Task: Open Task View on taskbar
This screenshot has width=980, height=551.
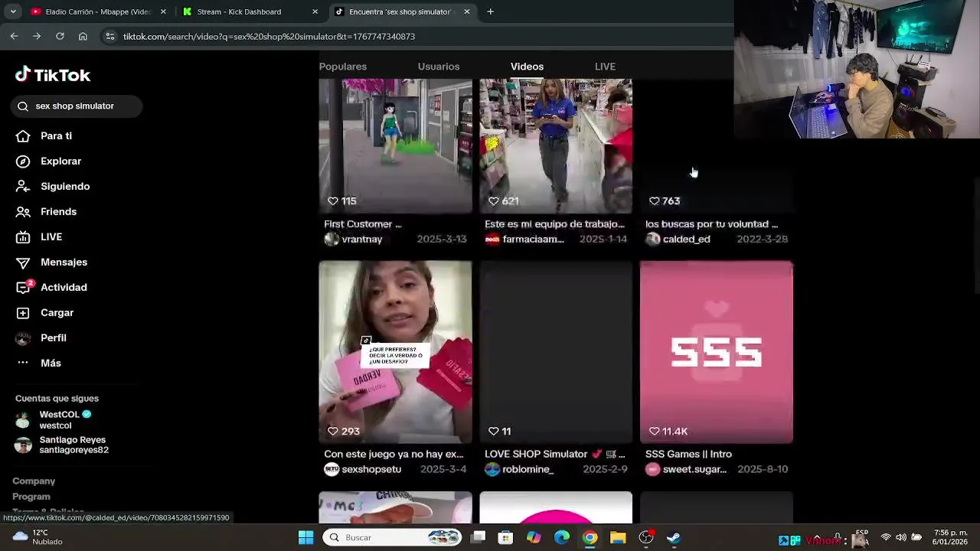Action: [x=478, y=537]
